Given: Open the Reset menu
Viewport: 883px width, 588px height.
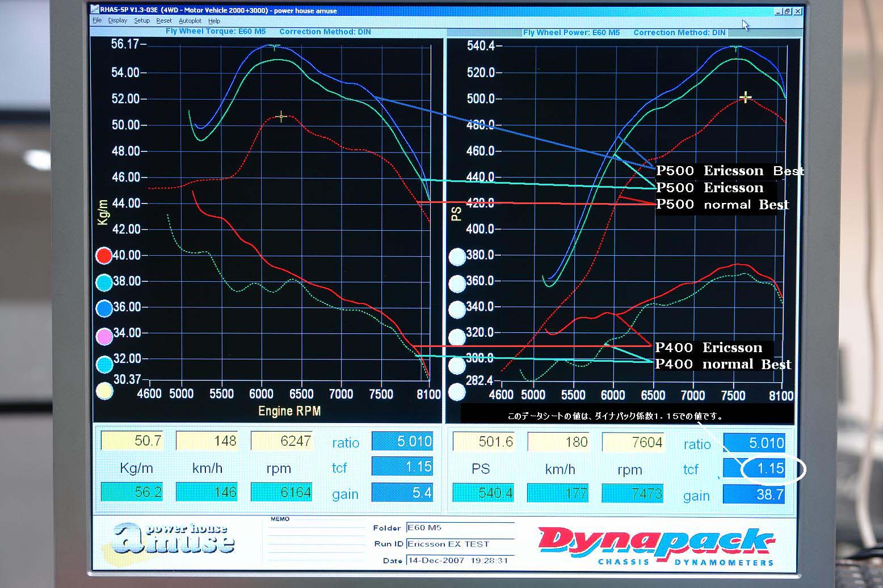Looking at the screenshot, I should pyautogui.click(x=164, y=20).
